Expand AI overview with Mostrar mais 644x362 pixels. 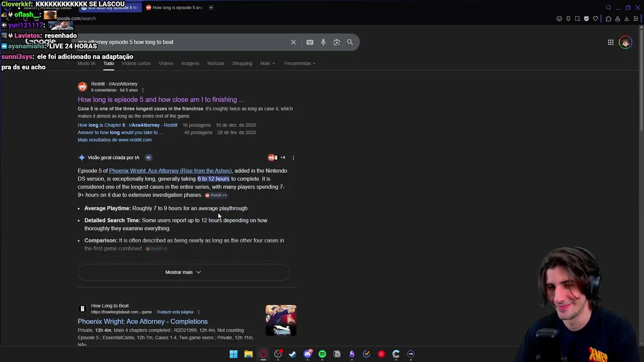coord(184,272)
